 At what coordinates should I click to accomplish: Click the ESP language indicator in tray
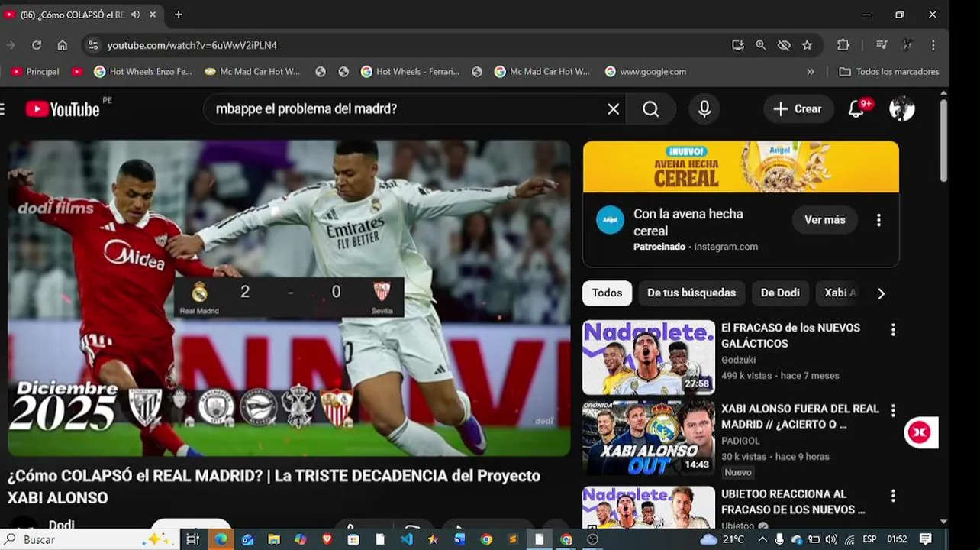click(869, 539)
